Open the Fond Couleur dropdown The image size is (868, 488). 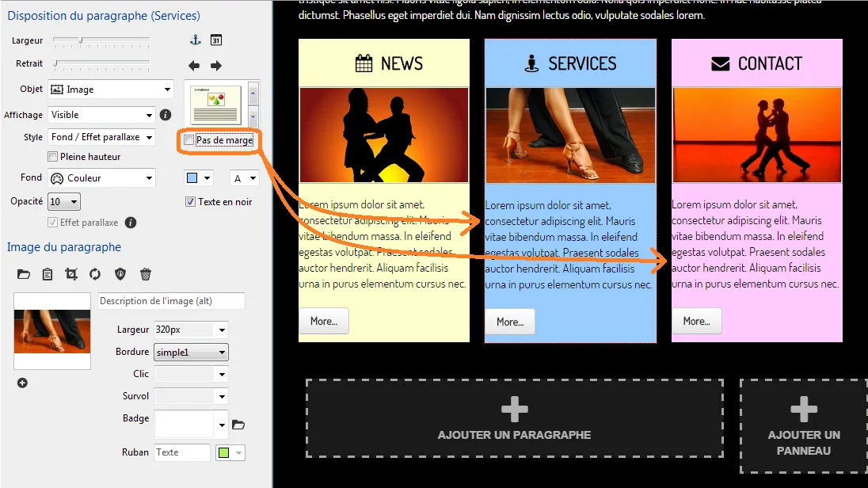pyautogui.click(x=102, y=177)
